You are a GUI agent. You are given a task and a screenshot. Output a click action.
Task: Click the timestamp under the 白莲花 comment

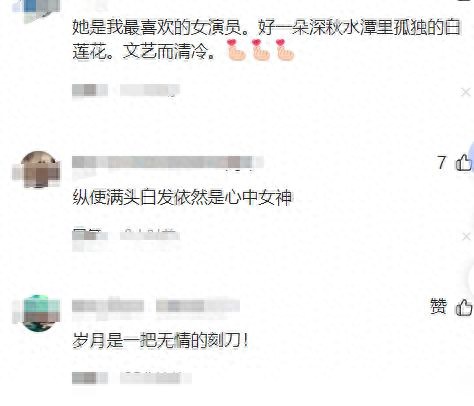point(150,90)
